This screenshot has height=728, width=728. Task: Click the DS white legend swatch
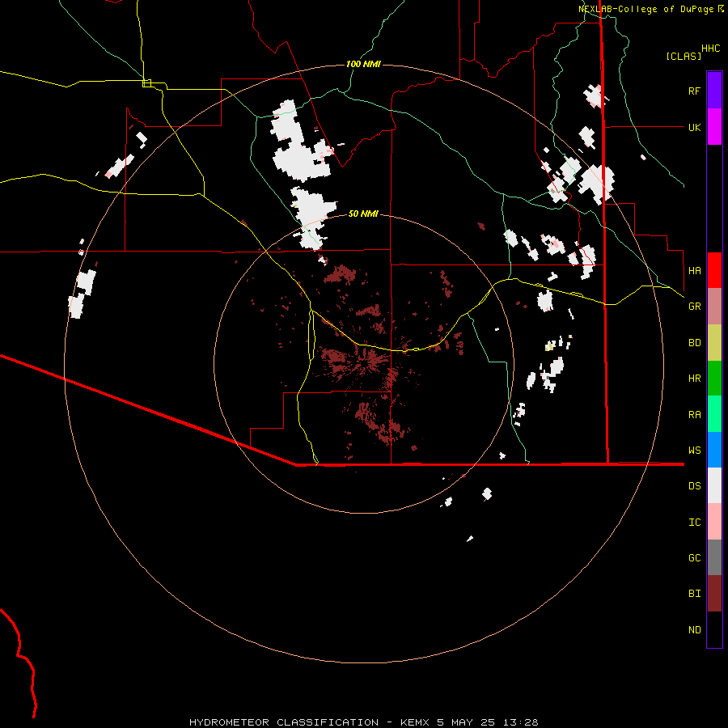714,485
